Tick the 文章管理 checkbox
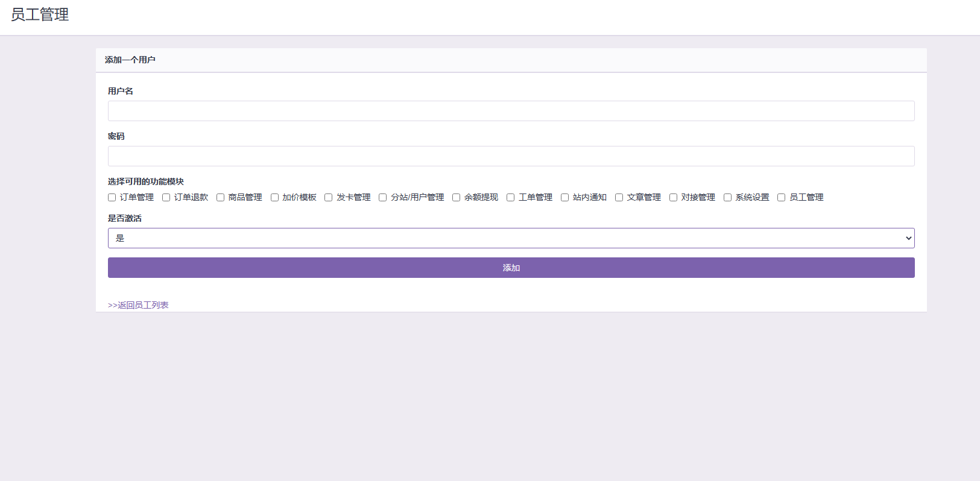Screen dimensions: 980x481 pyautogui.click(x=619, y=197)
